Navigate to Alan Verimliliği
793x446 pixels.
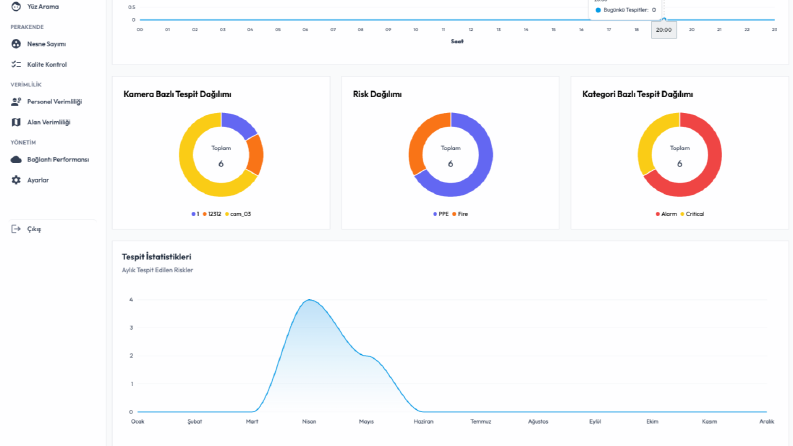pos(49,122)
